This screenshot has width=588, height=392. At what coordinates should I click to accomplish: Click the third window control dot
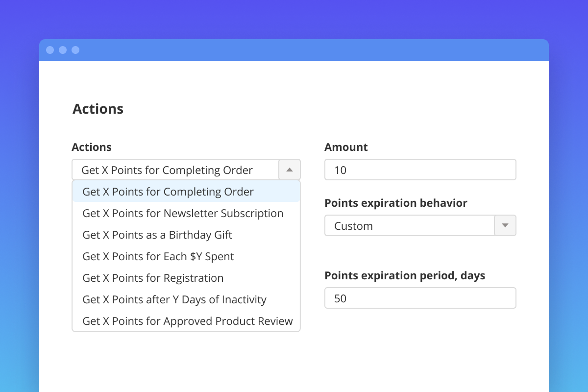pyautogui.click(x=75, y=50)
